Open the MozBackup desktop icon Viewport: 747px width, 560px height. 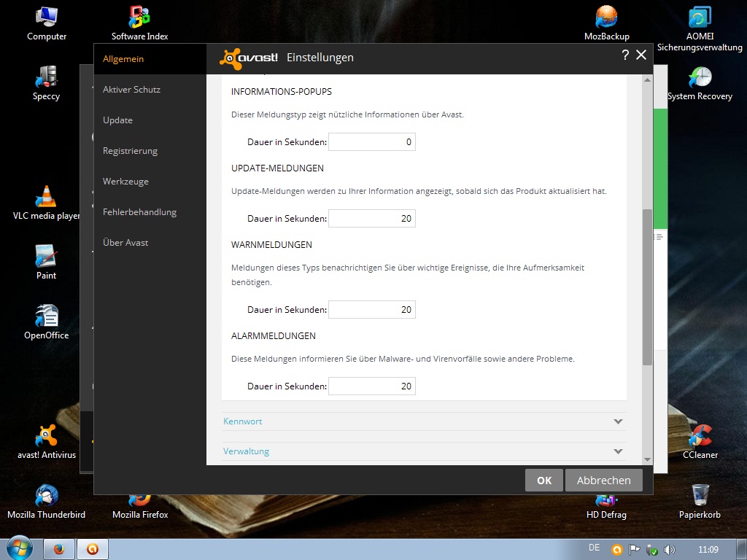[x=606, y=23]
